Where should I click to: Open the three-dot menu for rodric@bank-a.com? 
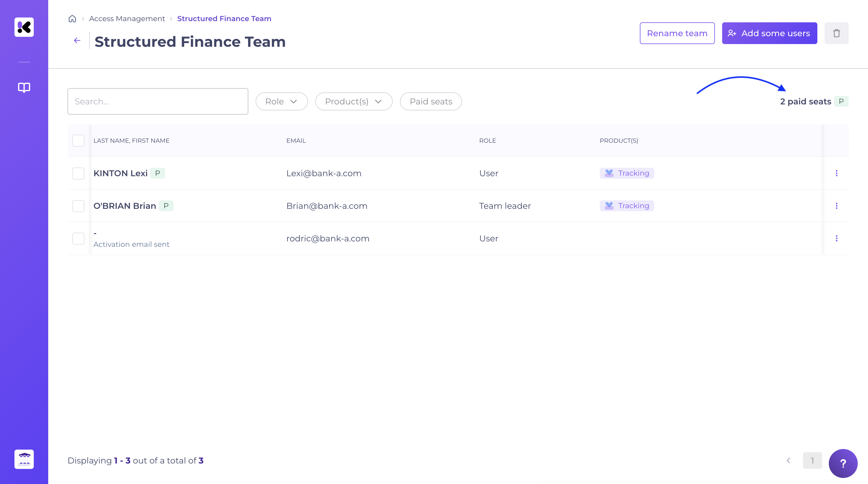[836, 238]
